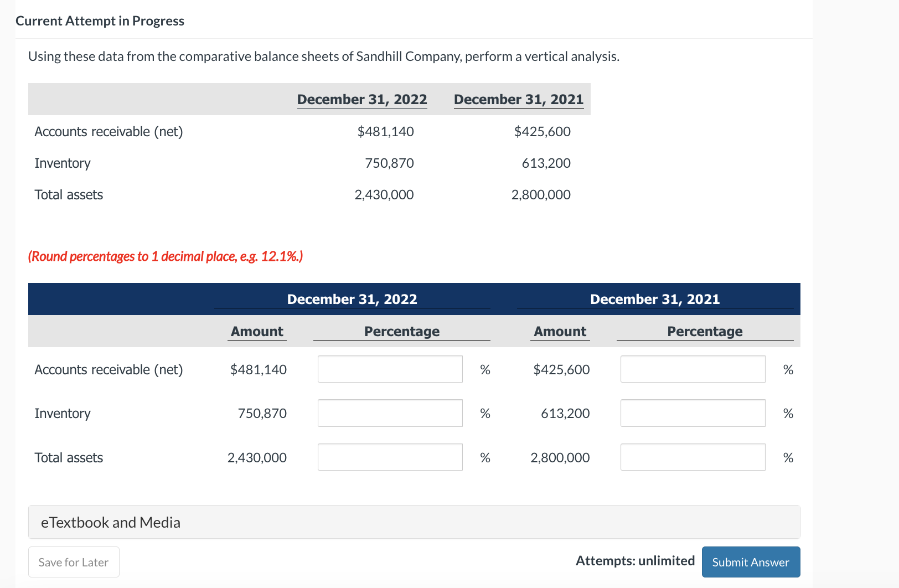This screenshot has height=588, width=899.
Task: Click the Total assets 2022 percentage field
Action: click(390, 457)
